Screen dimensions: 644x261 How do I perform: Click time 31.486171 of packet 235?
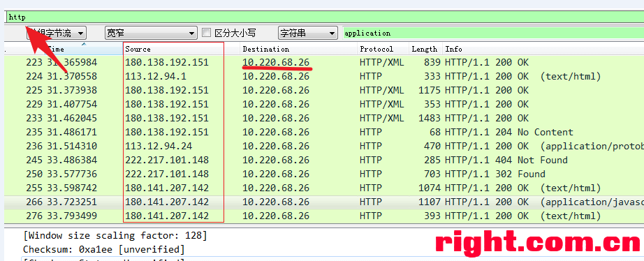(x=72, y=132)
